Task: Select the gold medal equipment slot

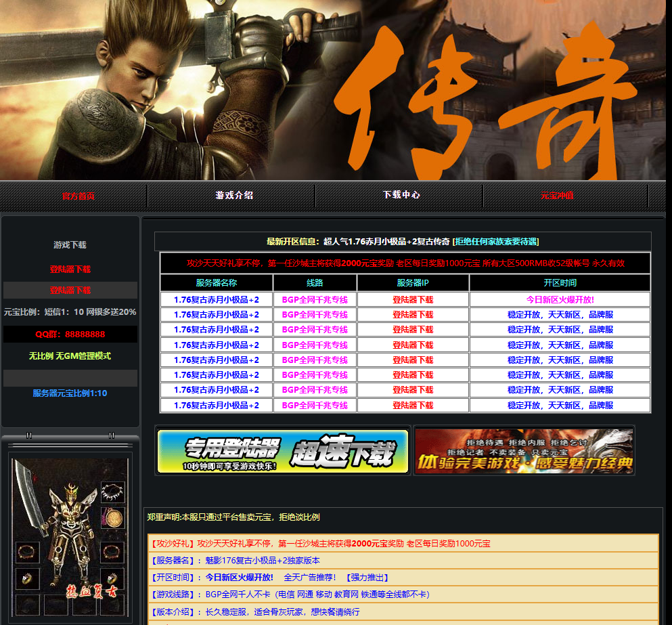Action: click(112, 518)
